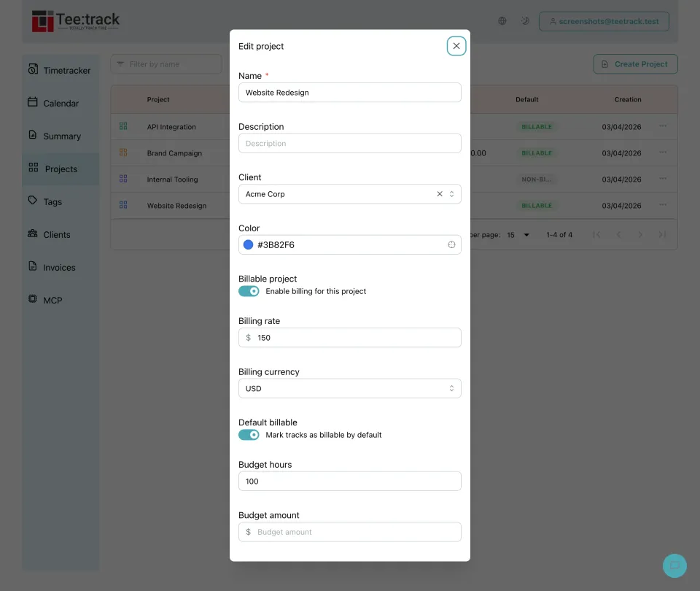Click the Clients people icon
This screenshot has height=591, width=700.
coord(33,233)
